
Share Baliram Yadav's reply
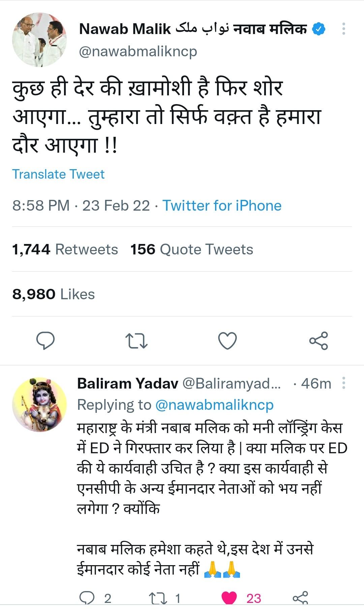(300, 598)
